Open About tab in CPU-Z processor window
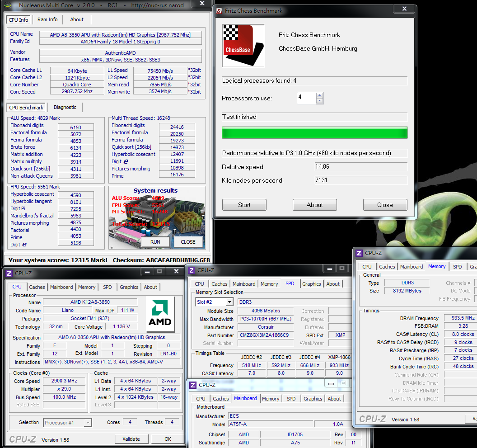477x448 pixels. click(150, 287)
